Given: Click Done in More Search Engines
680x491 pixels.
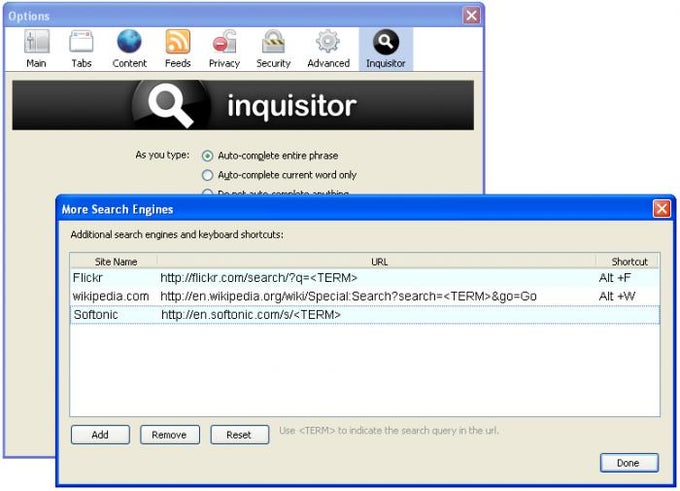Looking at the screenshot, I should click(x=629, y=463).
